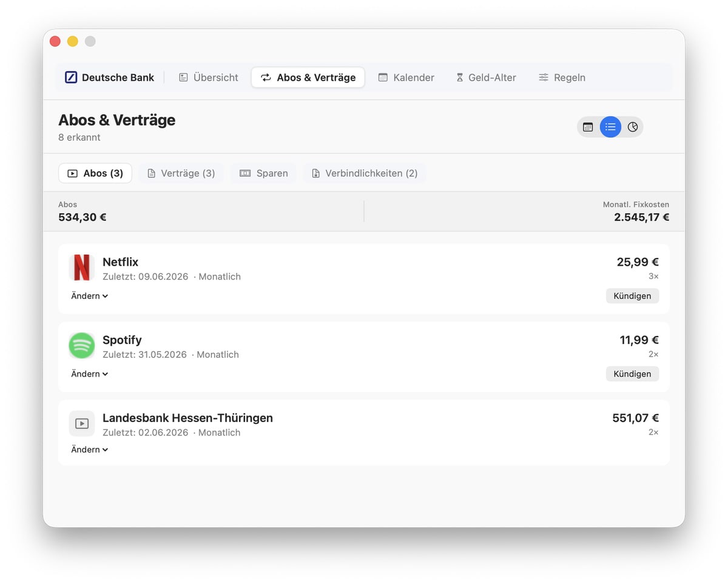Screen dimensions: 728x584
Task: Select the Abos (3) filter
Action: point(95,173)
